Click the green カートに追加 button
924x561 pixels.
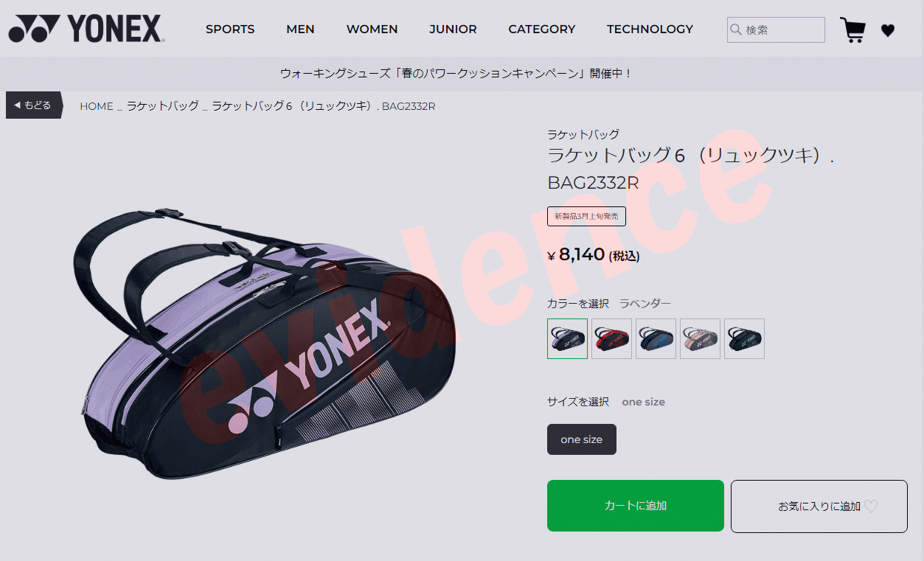636,506
